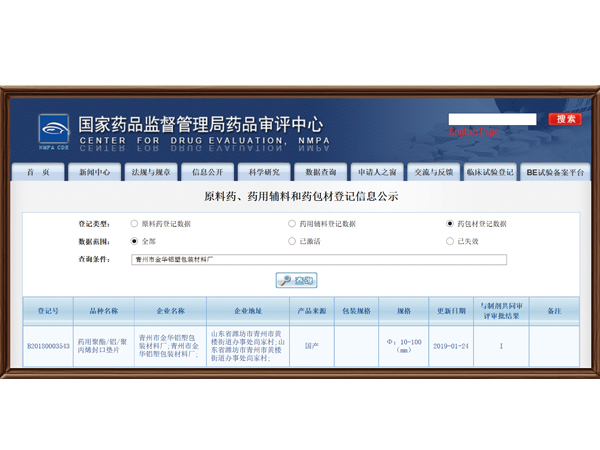The width and height of the screenshot is (600, 450).
Task: Select 已激活 data range radio
Action: coord(292,241)
